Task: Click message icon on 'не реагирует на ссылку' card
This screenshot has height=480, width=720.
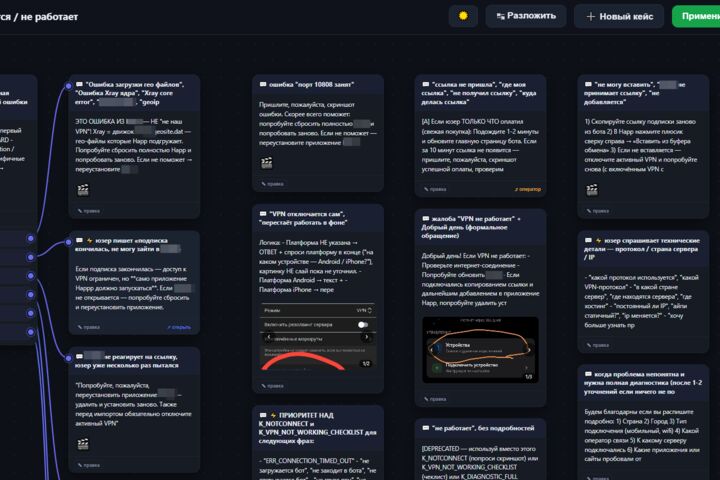Action: 79,356
